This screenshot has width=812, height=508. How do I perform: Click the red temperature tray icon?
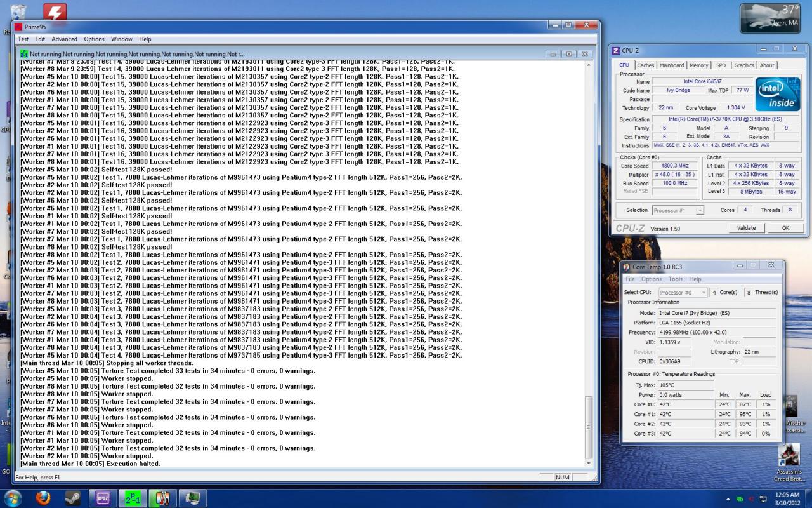tap(751, 499)
